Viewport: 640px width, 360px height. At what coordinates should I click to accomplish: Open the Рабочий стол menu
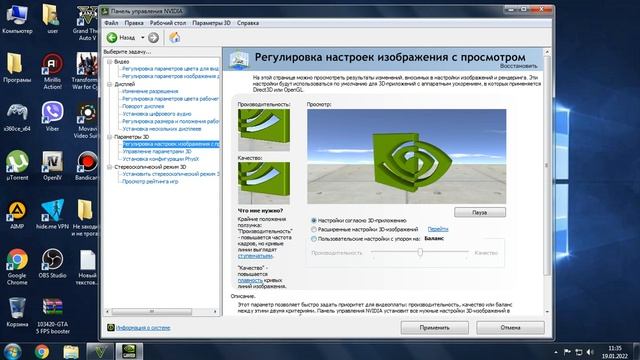click(x=168, y=23)
